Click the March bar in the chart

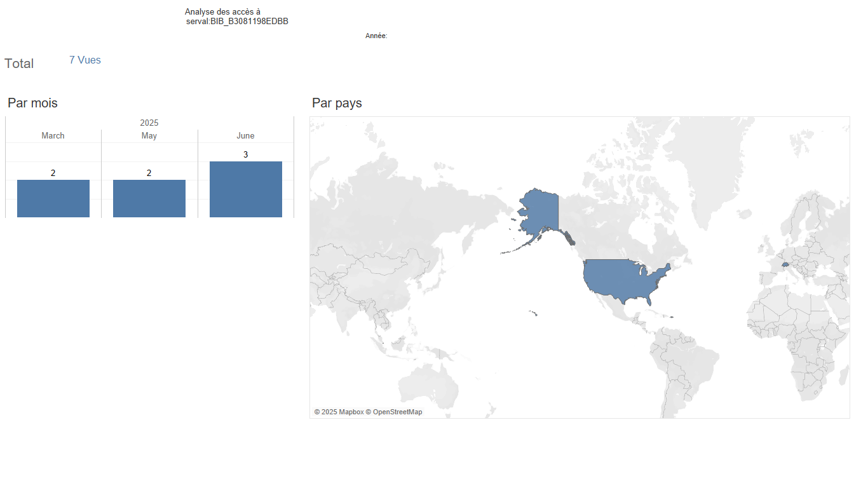tap(53, 198)
